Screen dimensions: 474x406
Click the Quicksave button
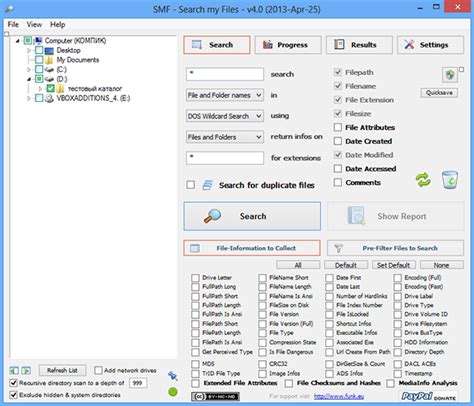[x=439, y=93]
